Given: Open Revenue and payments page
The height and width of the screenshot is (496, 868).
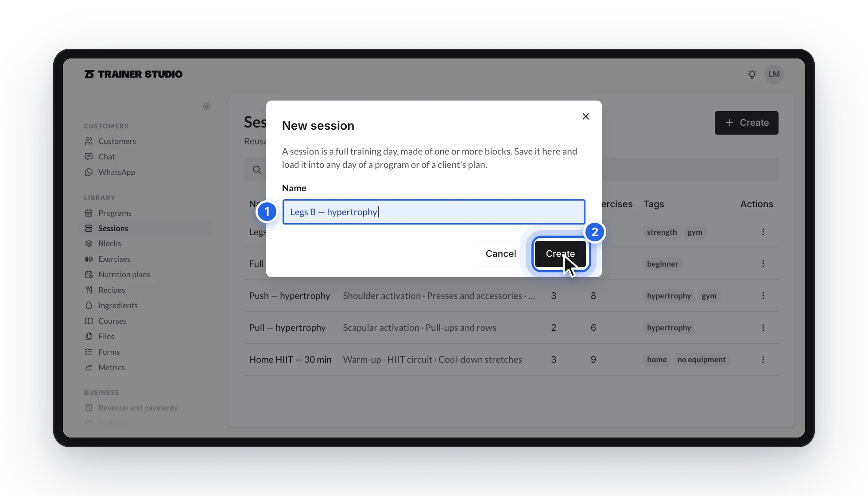Looking at the screenshot, I should (x=138, y=407).
